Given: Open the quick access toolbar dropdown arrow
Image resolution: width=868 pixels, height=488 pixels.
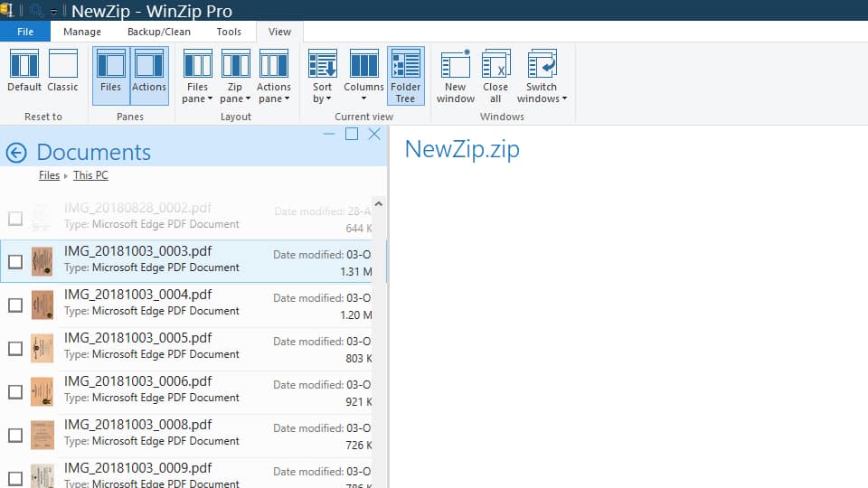Looking at the screenshot, I should tap(53, 11).
